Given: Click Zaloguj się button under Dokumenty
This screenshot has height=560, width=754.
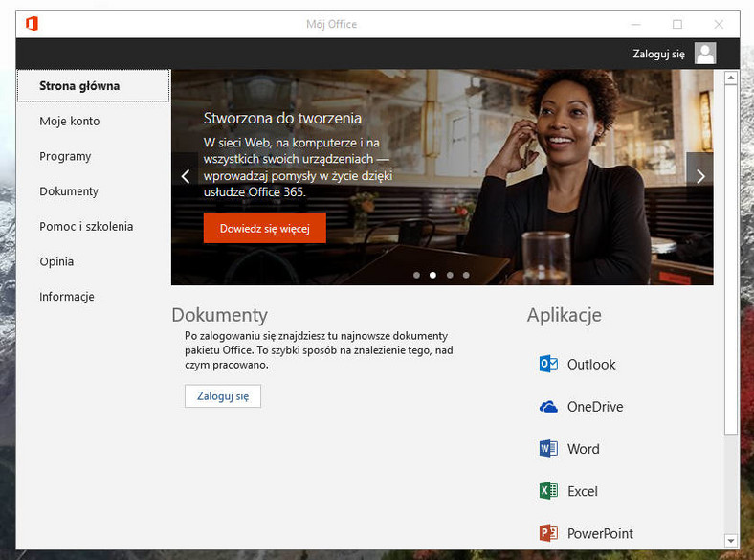Looking at the screenshot, I should click(222, 396).
